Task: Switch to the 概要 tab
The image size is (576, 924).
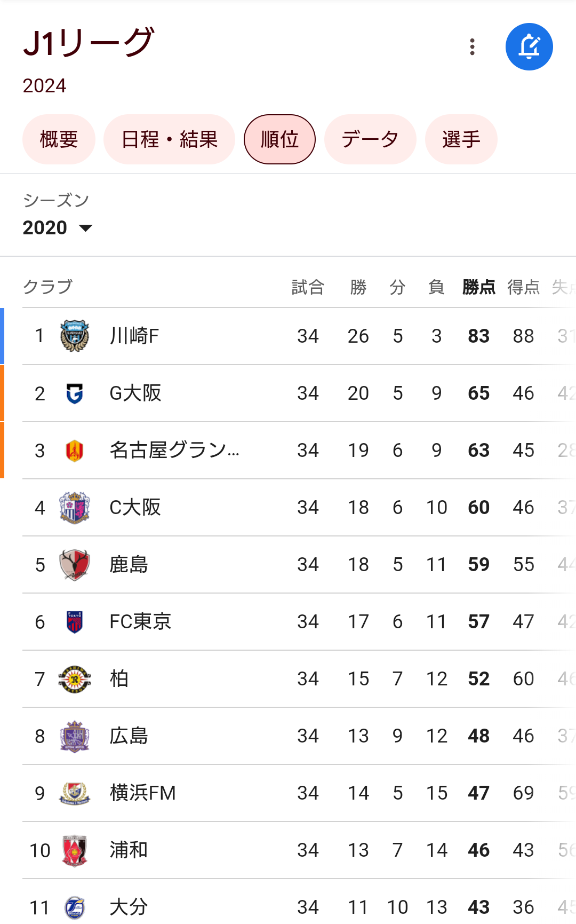Action: [59, 139]
